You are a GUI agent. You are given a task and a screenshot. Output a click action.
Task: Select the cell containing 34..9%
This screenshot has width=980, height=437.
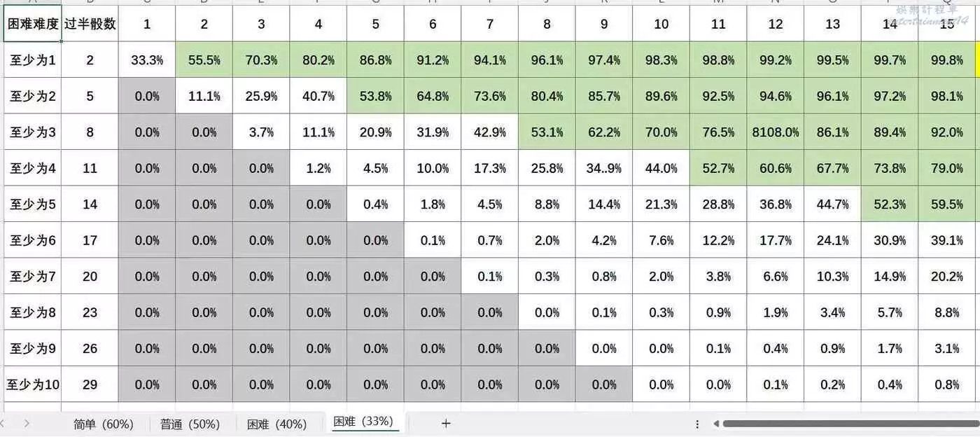[x=604, y=168]
